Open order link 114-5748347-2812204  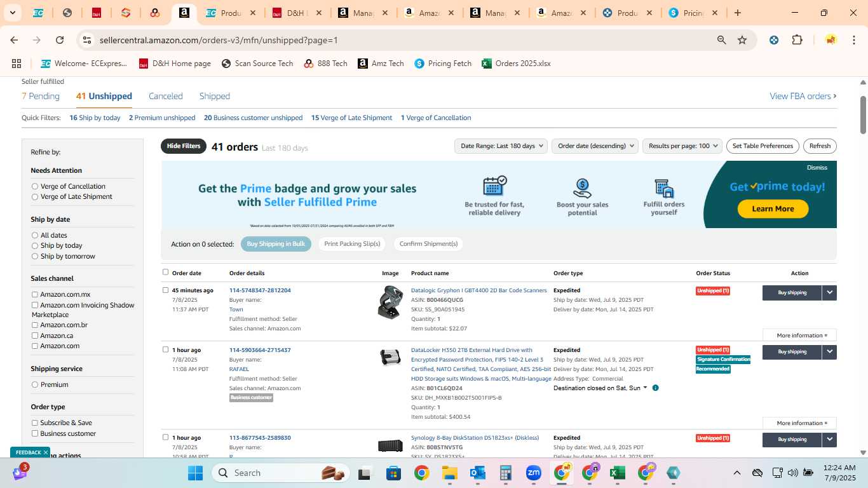coord(260,290)
